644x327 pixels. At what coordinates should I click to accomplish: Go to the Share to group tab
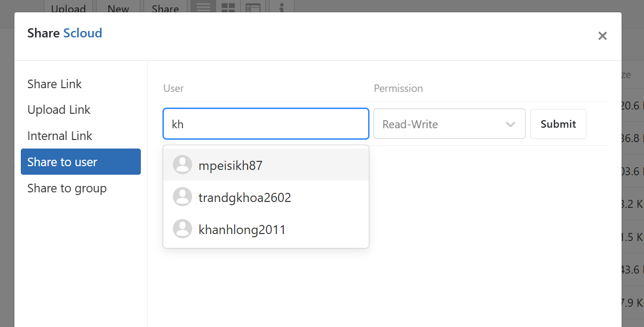67,188
